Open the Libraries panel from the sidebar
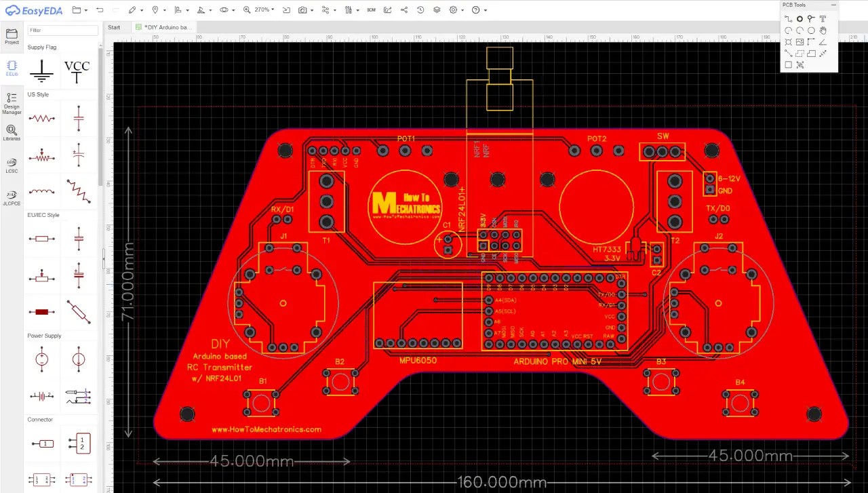868x493 pixels. 12,133
